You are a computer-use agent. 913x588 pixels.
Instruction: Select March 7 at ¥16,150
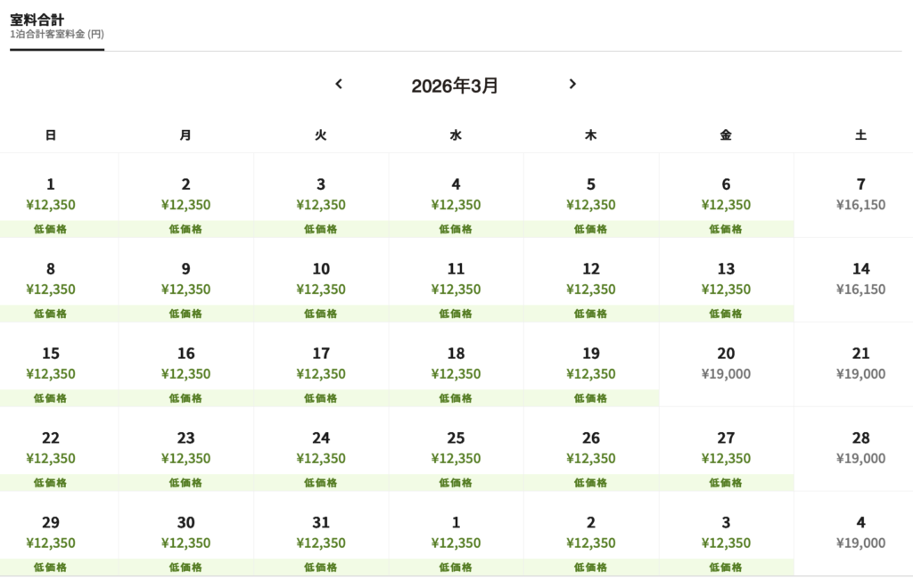point(860,195)
